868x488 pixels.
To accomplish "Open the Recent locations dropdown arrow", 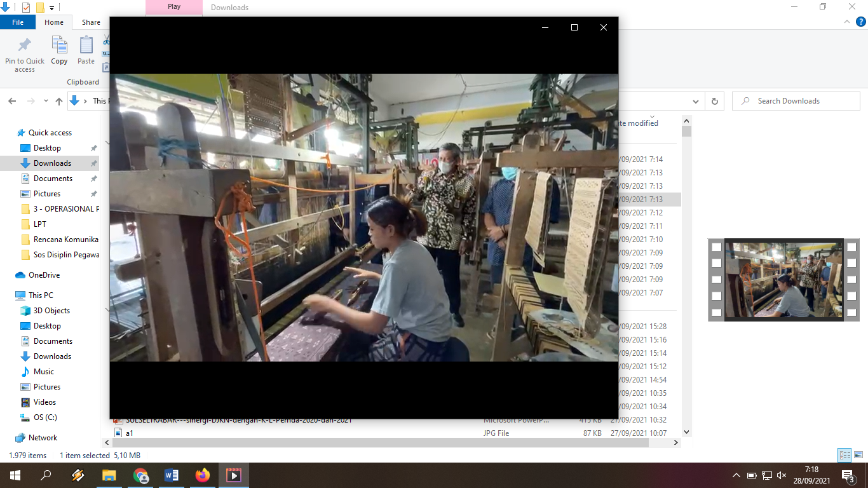I will pos(46,101).
